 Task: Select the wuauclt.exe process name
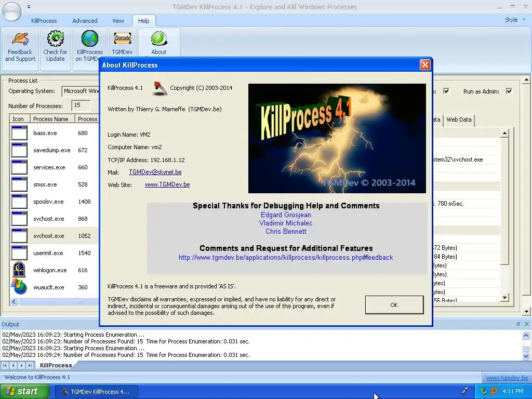(x=48, y=287)
